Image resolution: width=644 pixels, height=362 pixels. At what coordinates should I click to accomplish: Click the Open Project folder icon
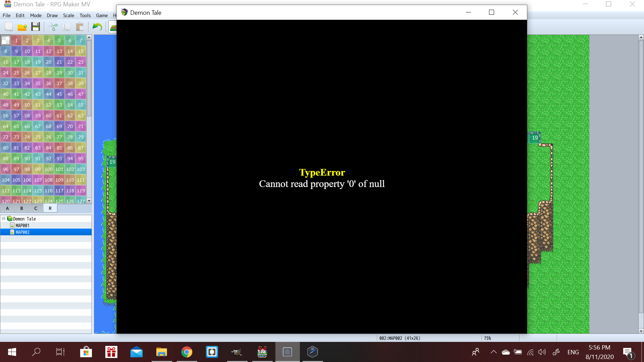pyautogui.click(x=22, y=26)
